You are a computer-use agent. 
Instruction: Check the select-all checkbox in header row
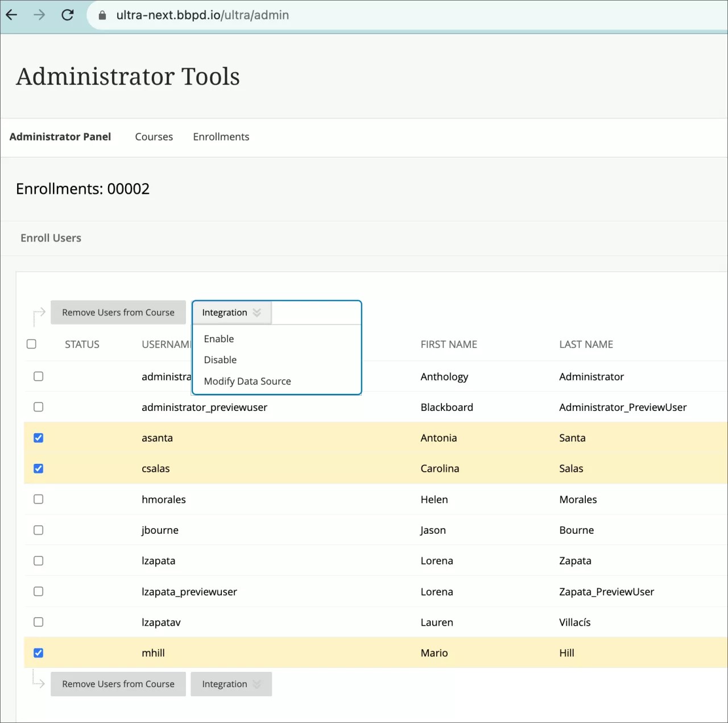31,344
